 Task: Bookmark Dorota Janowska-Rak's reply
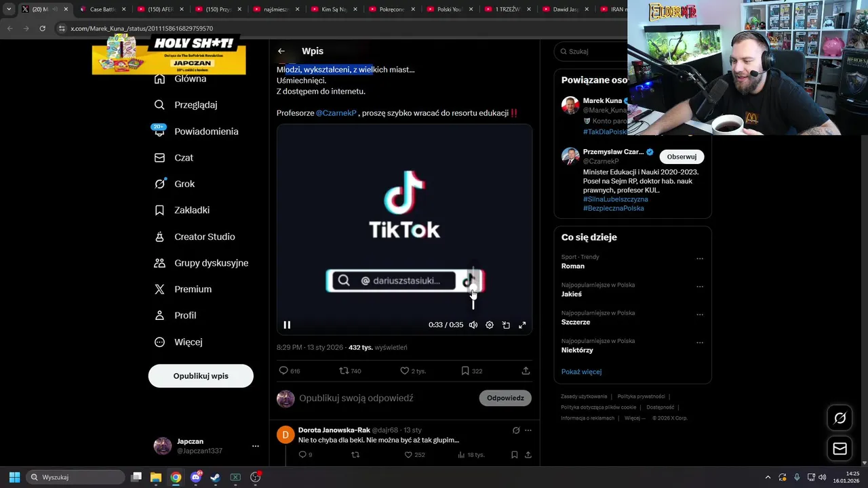514,455
